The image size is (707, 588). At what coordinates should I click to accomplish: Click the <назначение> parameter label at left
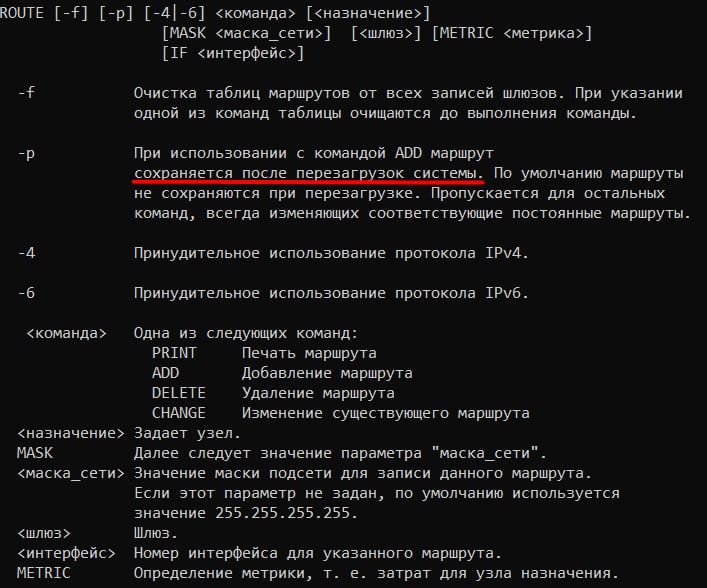(71, 433)
